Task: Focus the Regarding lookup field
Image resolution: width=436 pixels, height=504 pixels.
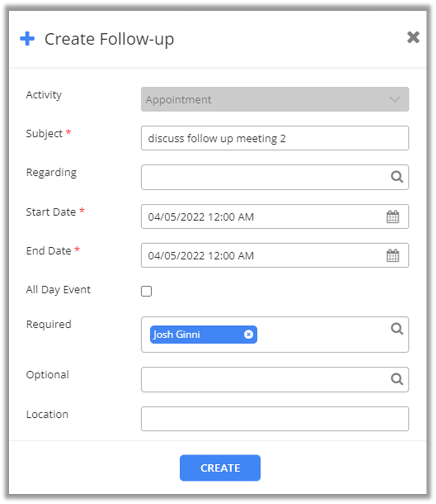Action: (264, 177)
